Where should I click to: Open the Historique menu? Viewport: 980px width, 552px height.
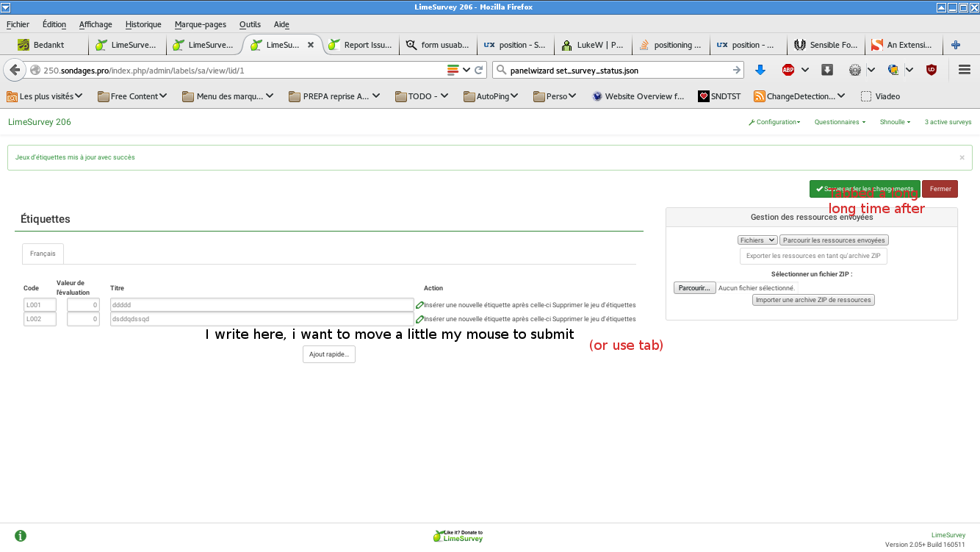[x=143, y=24]
